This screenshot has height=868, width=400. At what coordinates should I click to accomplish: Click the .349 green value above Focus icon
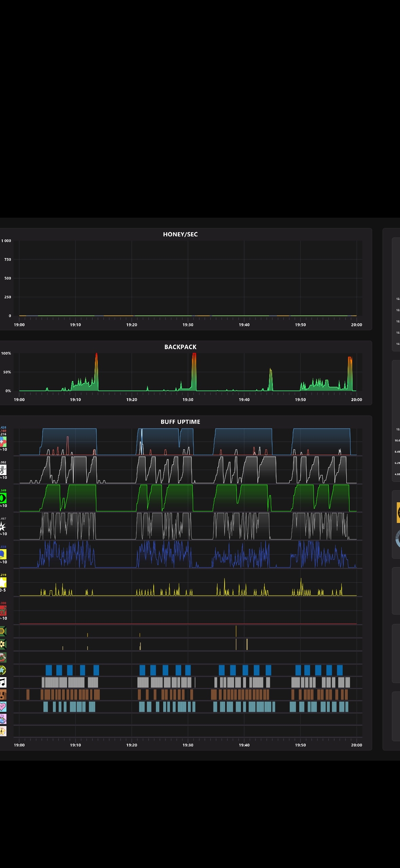[3, 490]
